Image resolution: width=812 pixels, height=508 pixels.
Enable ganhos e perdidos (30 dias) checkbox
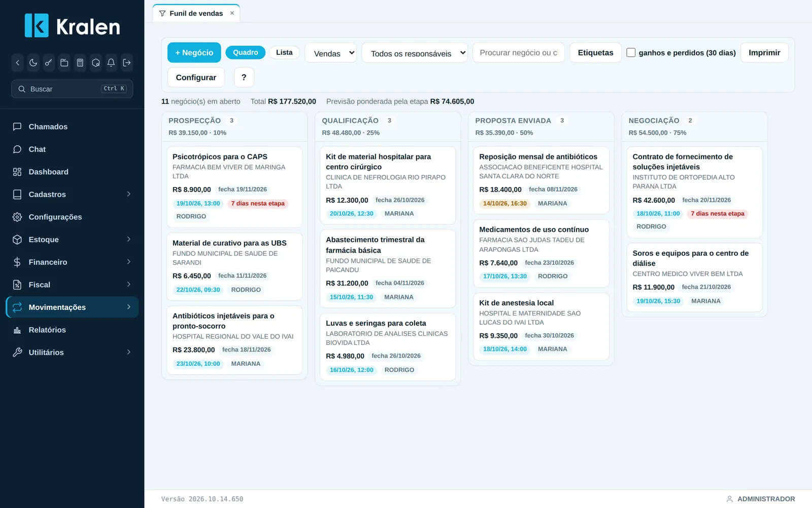631,52
